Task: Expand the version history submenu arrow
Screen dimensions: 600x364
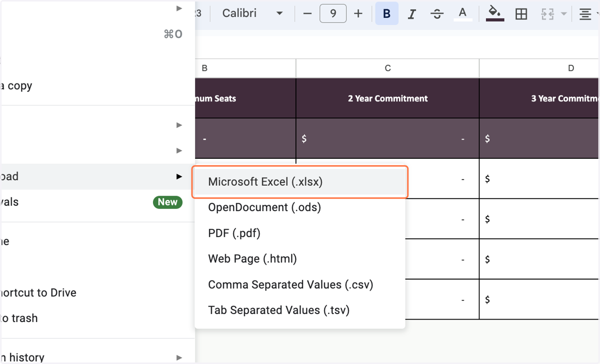Action: pyautogui.click(x=179, y=358)
